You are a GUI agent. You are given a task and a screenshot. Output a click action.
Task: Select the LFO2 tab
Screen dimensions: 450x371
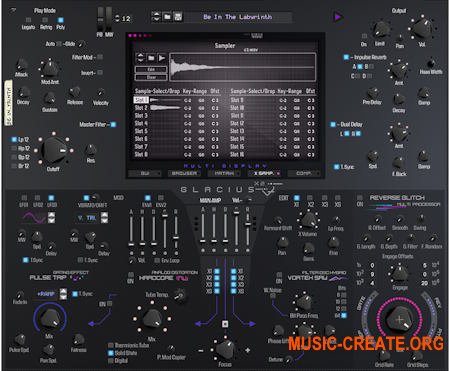point(37,198)
